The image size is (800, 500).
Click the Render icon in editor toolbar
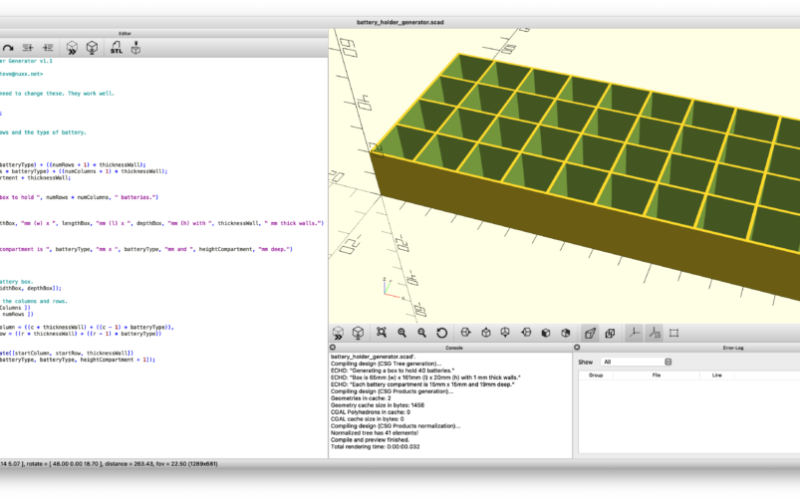92,47
